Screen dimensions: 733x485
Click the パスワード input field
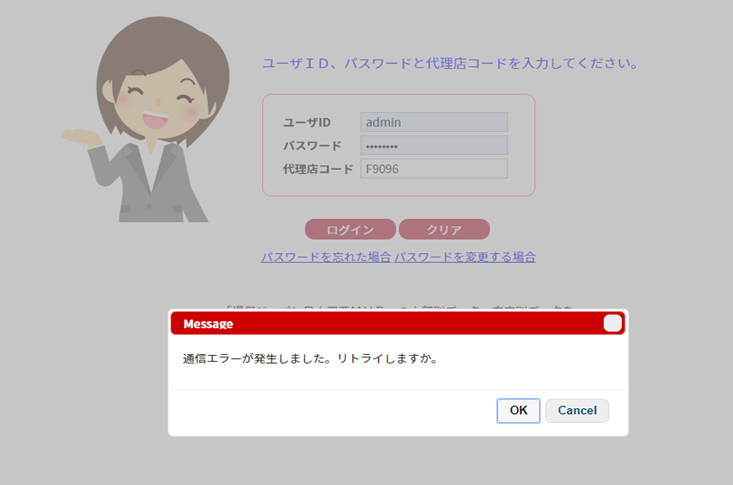pos(434,146)
